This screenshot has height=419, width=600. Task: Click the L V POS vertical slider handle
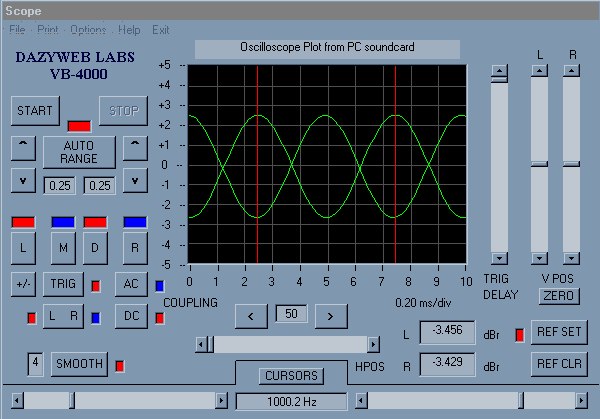[540, 163]
